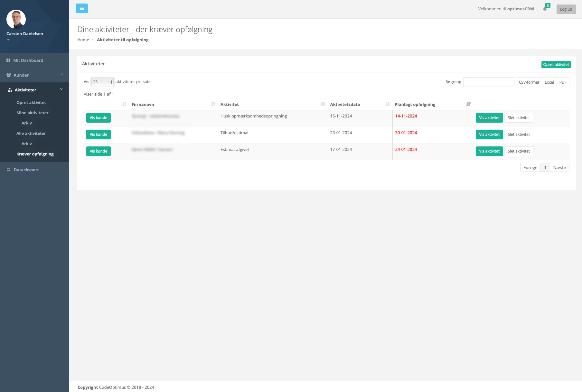Image resolution: width=582 pixels, height=392 pixels.
Task: Select Mine aktiviteter in the sidebar menu
Action: tap(33, 113)
